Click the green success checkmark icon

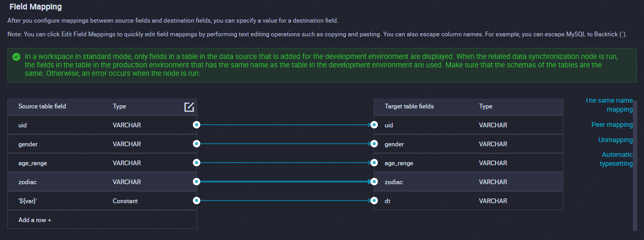16,56
